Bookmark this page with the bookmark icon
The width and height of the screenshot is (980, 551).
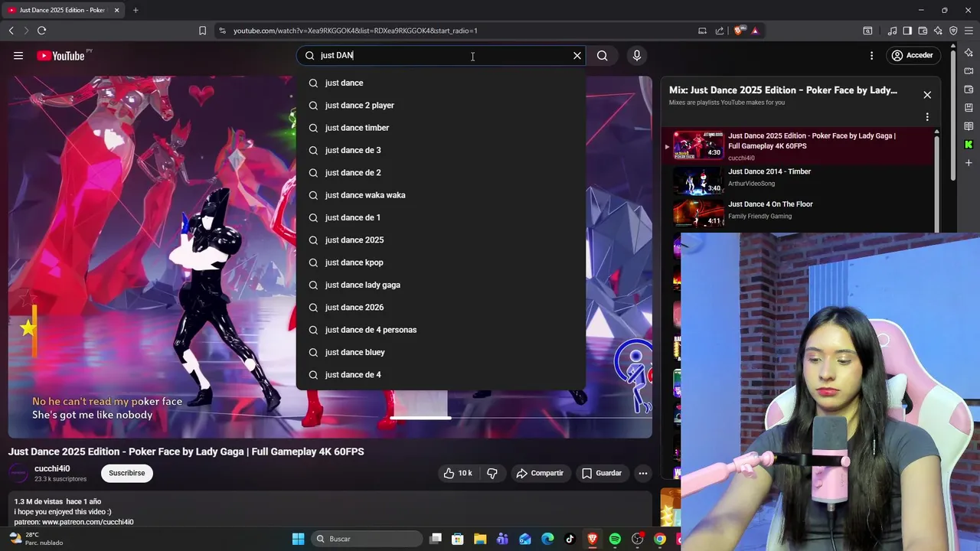click(x=202, y=31)
